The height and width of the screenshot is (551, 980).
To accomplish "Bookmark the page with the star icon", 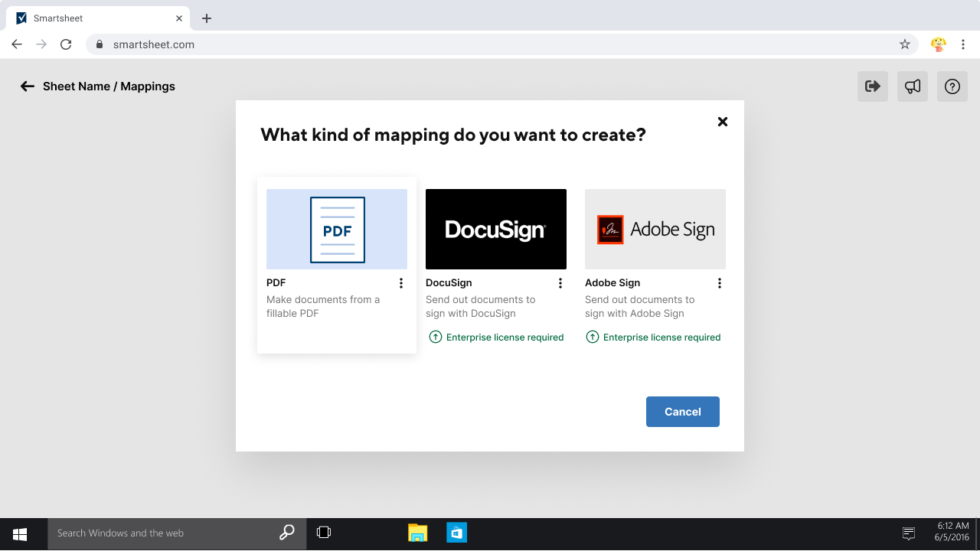I will coord(905,44).
